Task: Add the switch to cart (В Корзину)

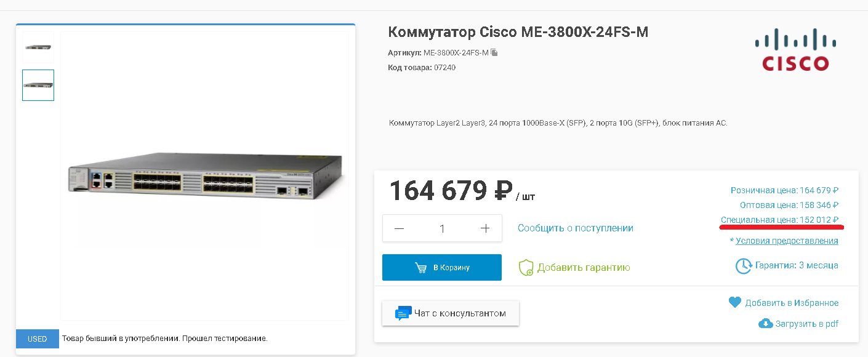Action: [x=442, y=268]
